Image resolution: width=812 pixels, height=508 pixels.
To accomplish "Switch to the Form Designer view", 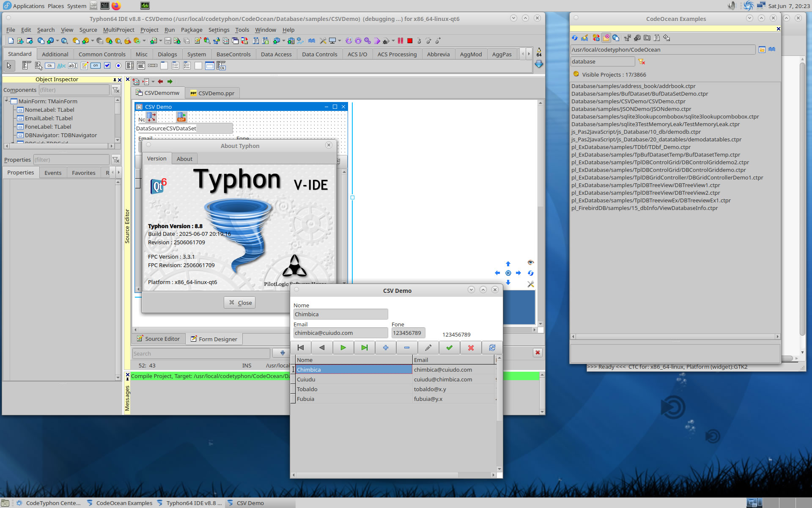I will [214, 339].
